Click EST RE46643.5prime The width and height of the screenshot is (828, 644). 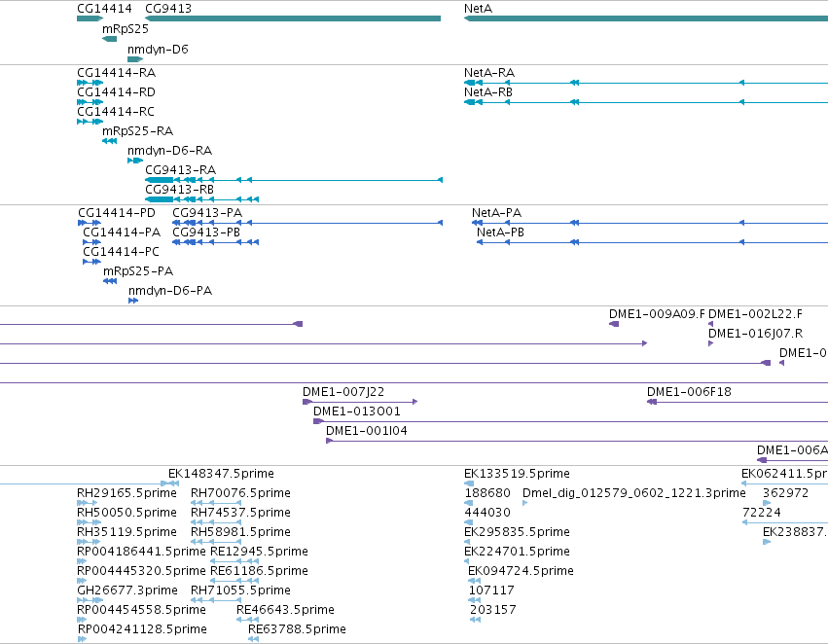(286, 610)
